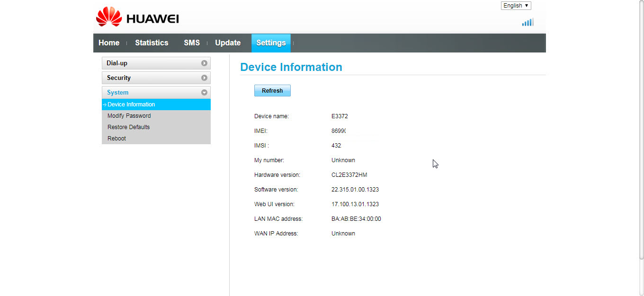The width and height of the screenshot is (644, 296).
Task: Click the scrollbar down arrow
Action: (641, 293)
